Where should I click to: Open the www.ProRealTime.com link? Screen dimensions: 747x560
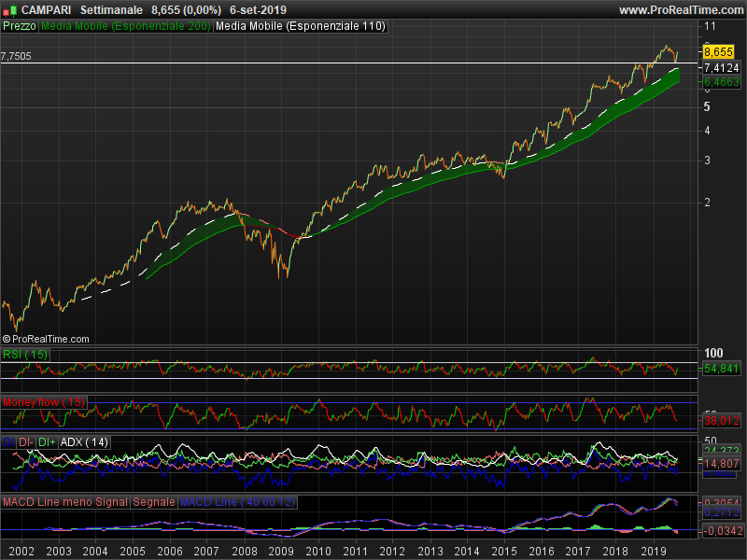680,9
